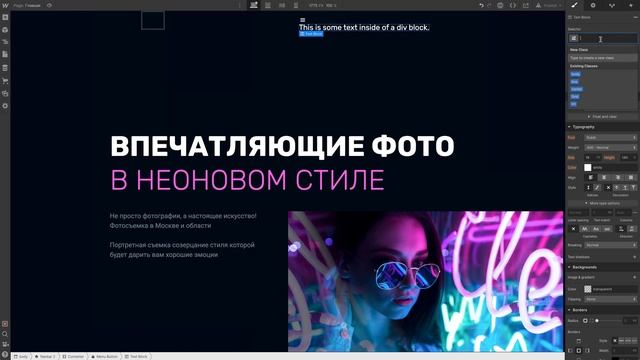The height and width of the screenshot is (360, 640).
Task: Open the Style Manager tab
Action: point(612,5)
